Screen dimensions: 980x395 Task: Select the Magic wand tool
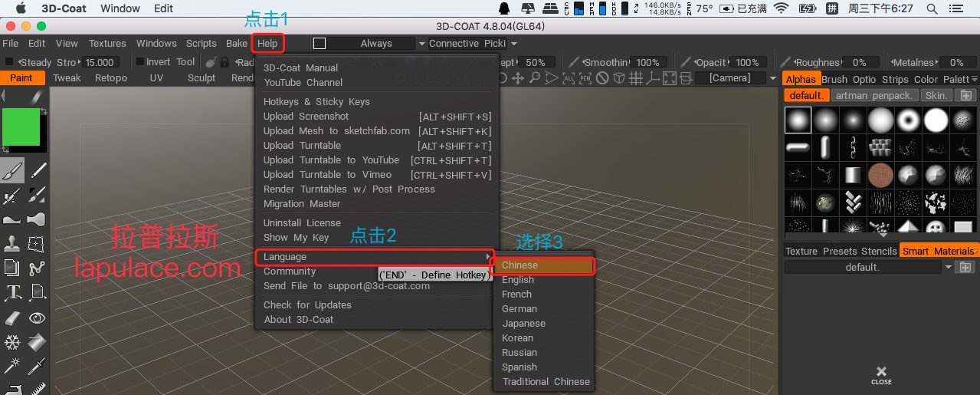[x=11, y=366]
